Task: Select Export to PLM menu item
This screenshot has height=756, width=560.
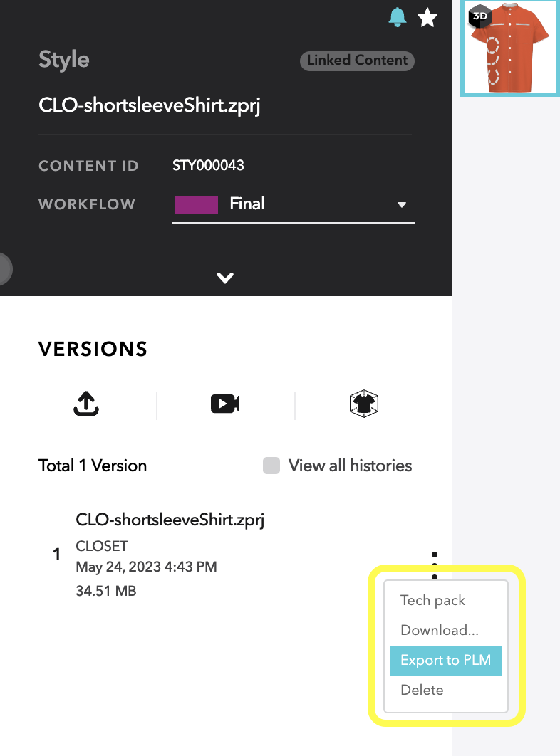Action: pos(445,661)
